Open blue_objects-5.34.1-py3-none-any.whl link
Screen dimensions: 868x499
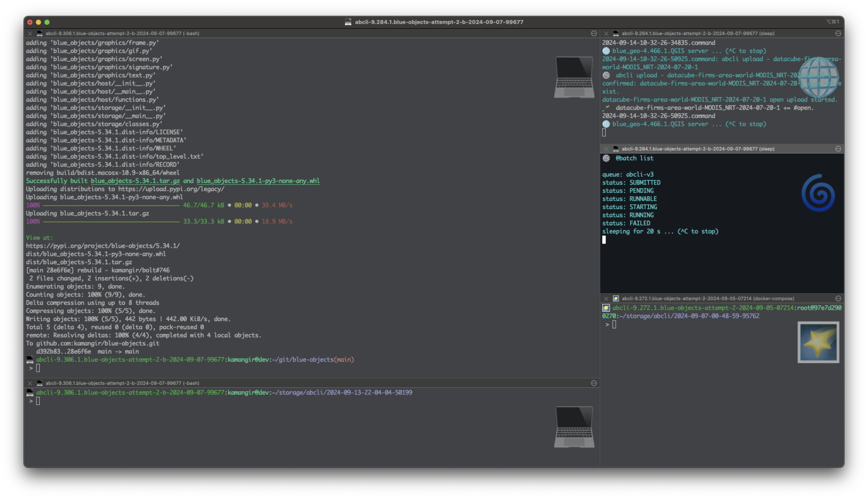point(258,181)
